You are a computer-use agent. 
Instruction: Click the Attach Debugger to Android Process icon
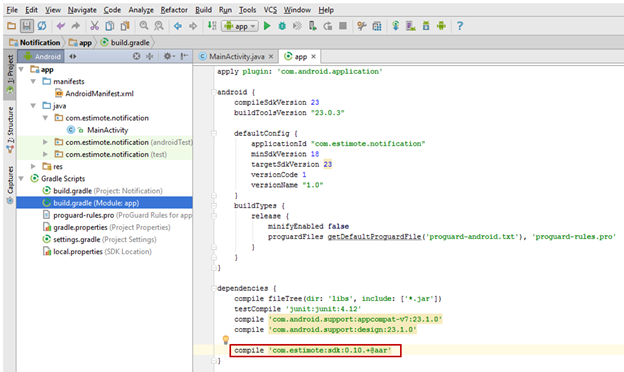[313, 26]
